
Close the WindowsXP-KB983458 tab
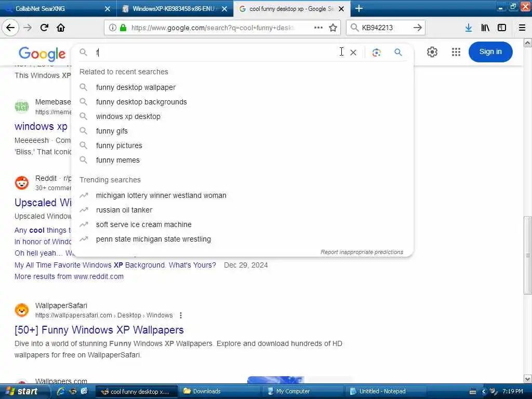click(x=224, y=9)
